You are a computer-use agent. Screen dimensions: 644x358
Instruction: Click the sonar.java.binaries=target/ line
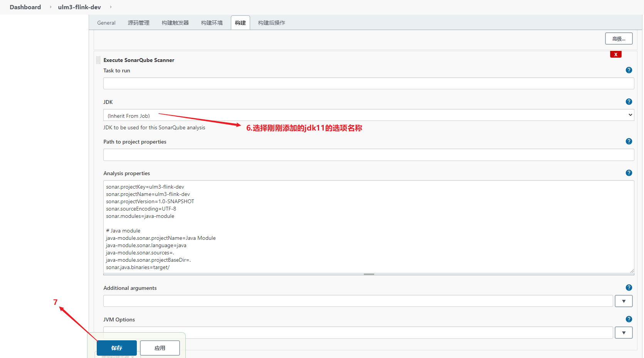click(x=138, y=267)
